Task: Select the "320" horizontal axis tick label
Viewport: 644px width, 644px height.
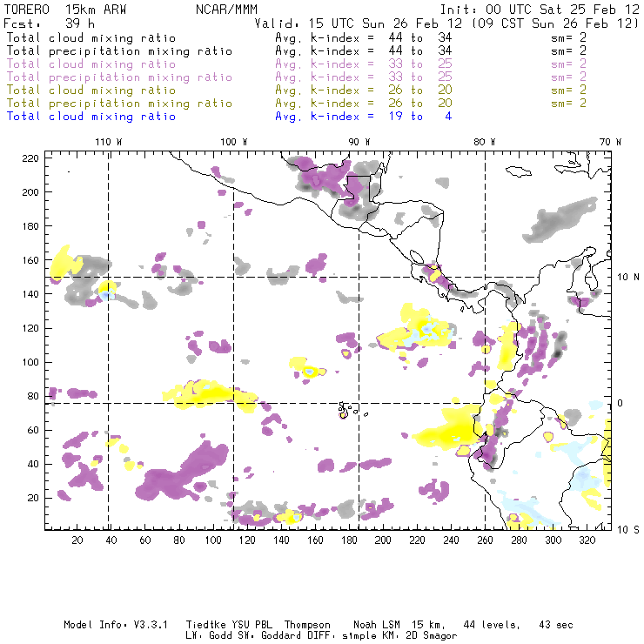Action: (587, 540)
